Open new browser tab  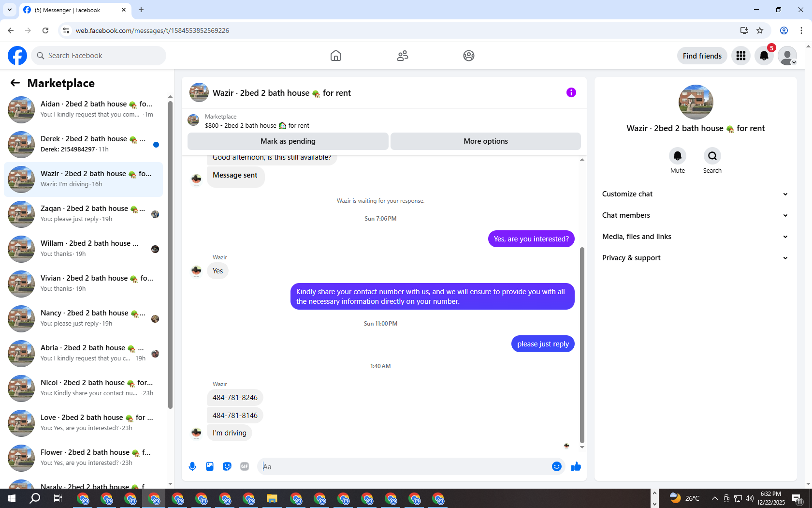(x=141, y=10)
